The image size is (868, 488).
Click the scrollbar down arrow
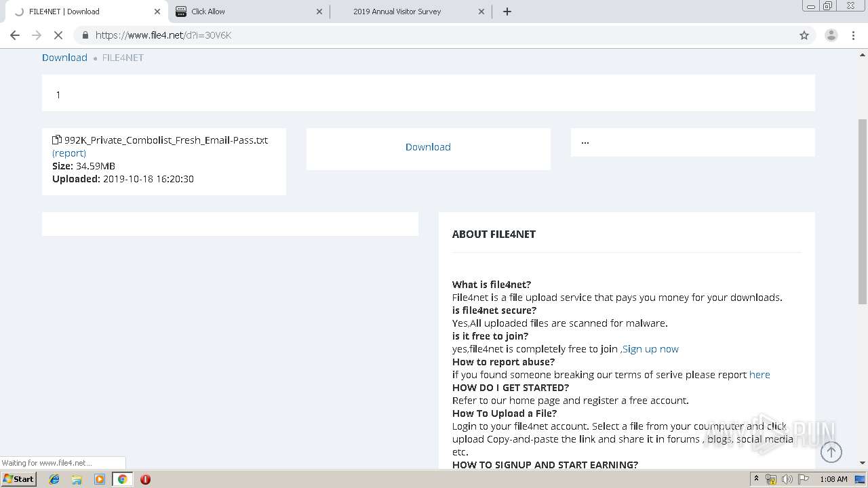coord(863,463)
